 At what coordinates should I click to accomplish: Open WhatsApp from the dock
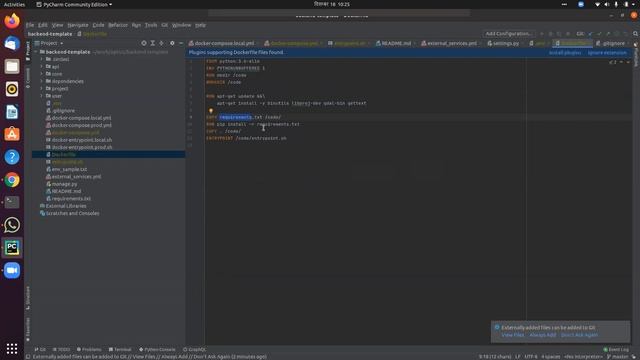(12, 225)
